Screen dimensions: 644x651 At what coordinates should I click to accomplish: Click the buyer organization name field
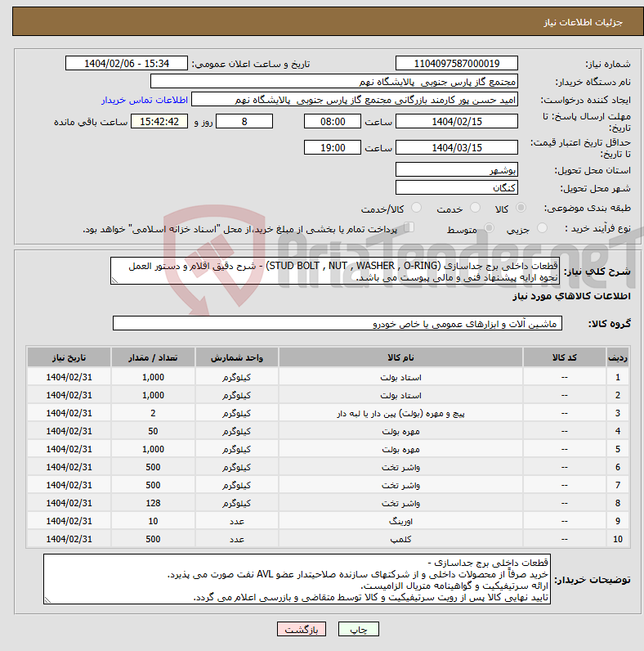click(x=334, y=82)
